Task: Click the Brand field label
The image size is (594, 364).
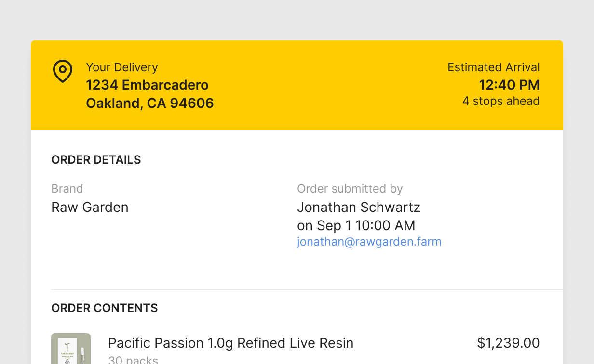Action: [x=67, y=189]
